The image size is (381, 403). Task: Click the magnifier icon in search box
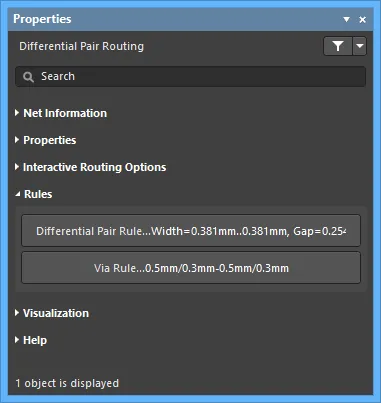coord(28,77)
